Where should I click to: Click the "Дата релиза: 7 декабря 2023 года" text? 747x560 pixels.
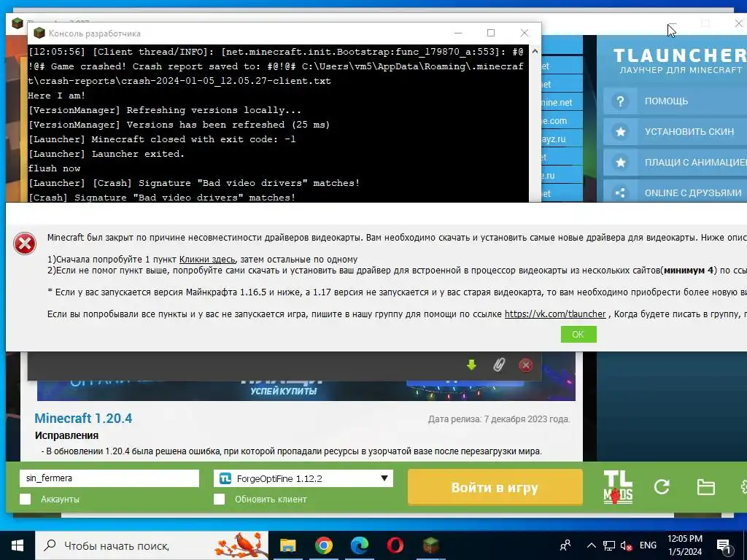click(x=499, y=419)
